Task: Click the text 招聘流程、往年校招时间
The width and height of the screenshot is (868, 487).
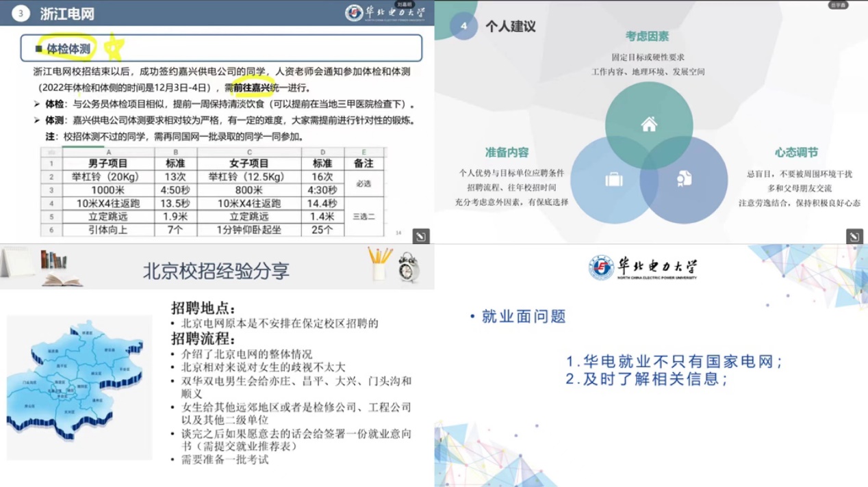Action: pos(511,187)
